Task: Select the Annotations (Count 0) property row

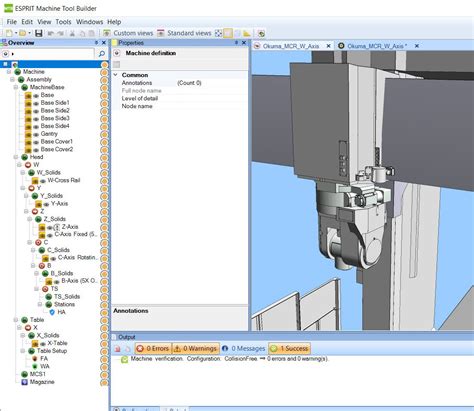Action: [180, 83]
